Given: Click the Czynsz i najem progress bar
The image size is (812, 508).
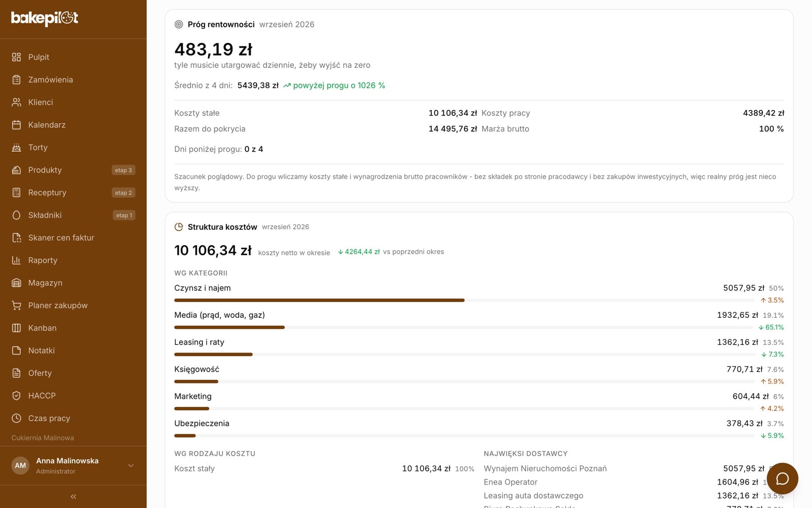Looking at the screenshot, I should coord(465,300).
